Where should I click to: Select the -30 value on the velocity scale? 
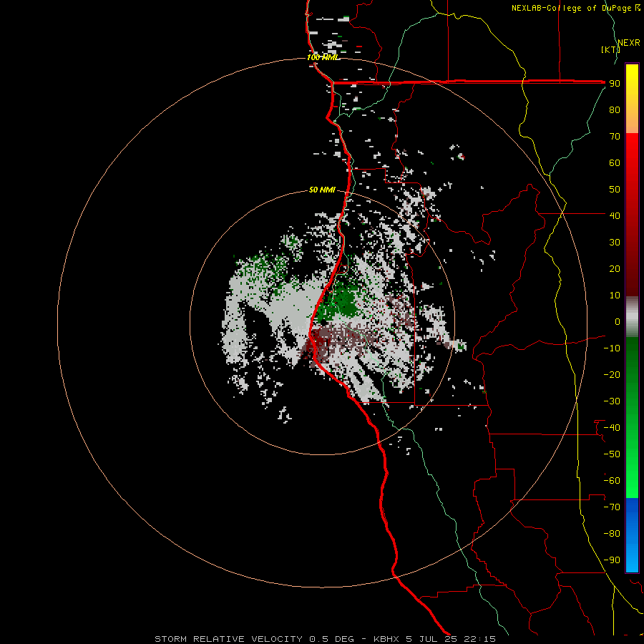(x=612, y=401)
